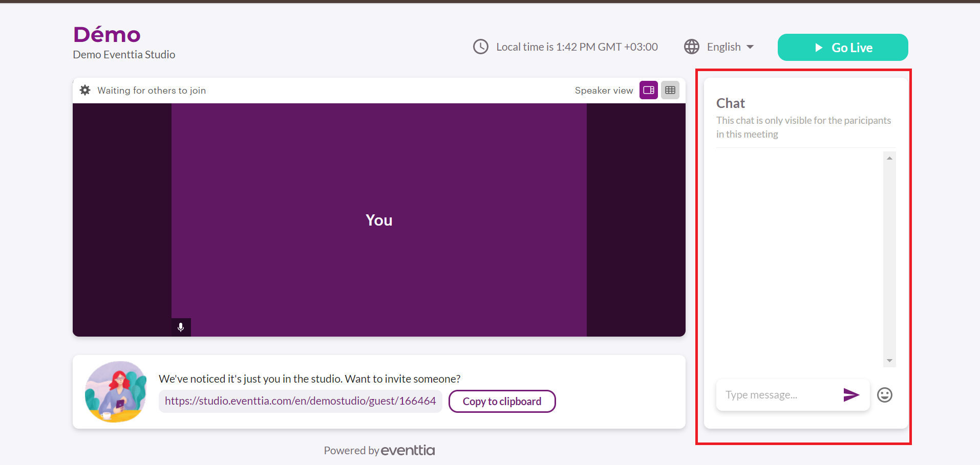The height and width of the screenshot is (465, 980).
Task: Click the dropdown arrow next to English
Action: click(x=750, y=47)
